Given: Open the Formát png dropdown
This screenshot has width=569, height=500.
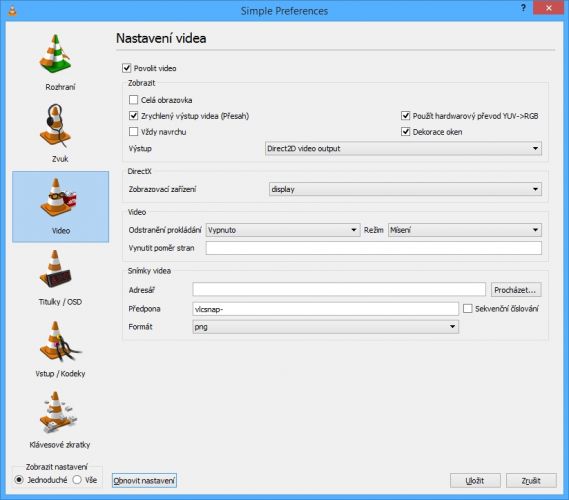Looking at the screenshot, I should coord(326,327).
